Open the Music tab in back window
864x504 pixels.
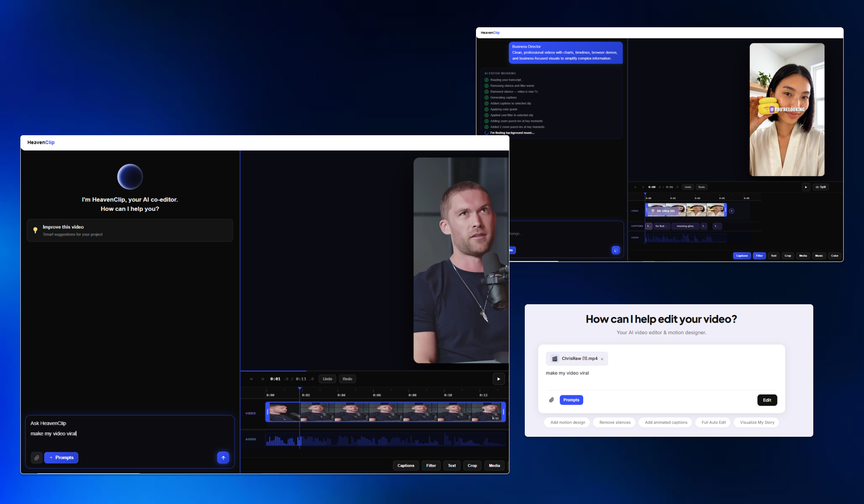coord(819,256)
